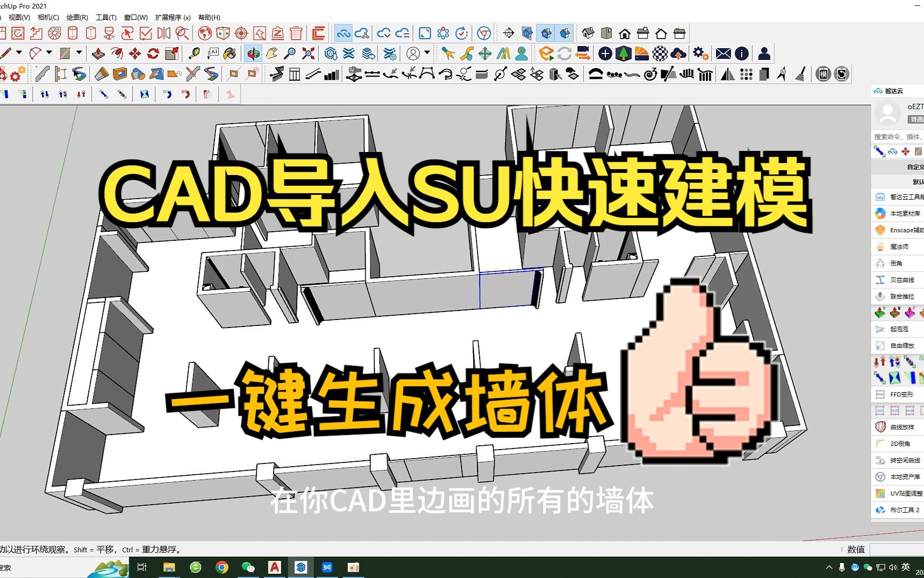Open 本地资产库 plugin entry
This screenshot has height=578, width=924.
(898, 477)
